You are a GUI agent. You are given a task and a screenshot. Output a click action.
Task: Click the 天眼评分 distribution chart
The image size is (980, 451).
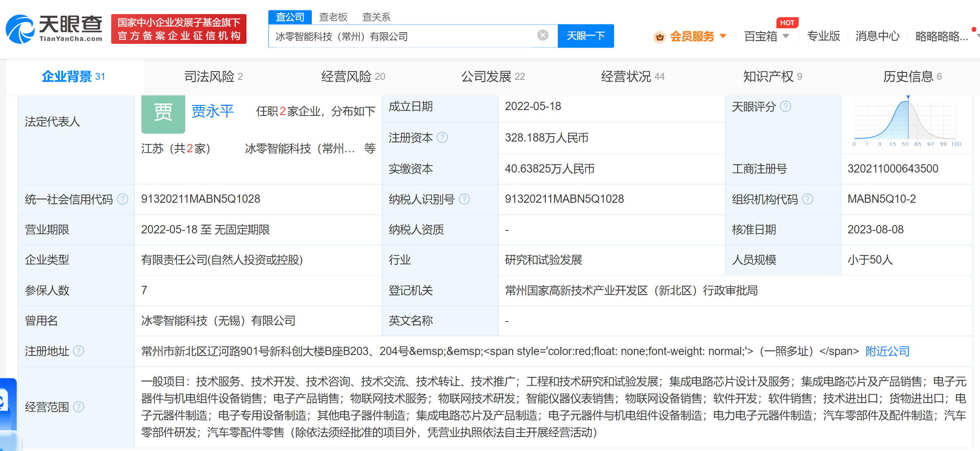click(x=907, y=121)
